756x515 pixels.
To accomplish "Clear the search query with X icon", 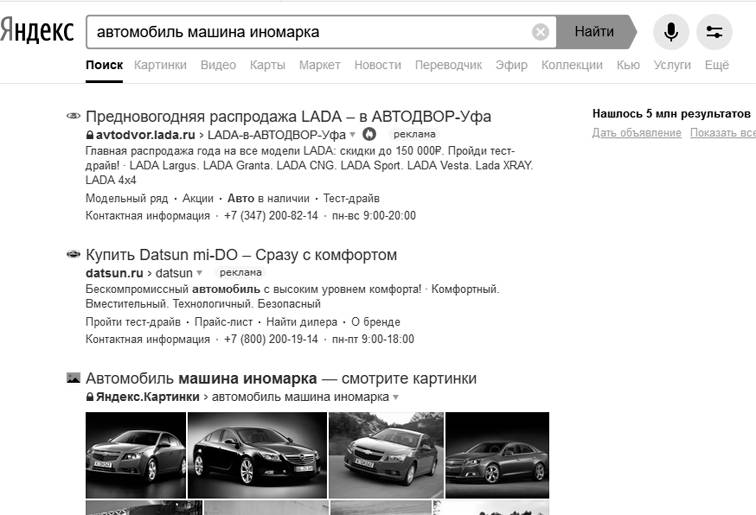I will pyautogui.click(x=540, y=32).
